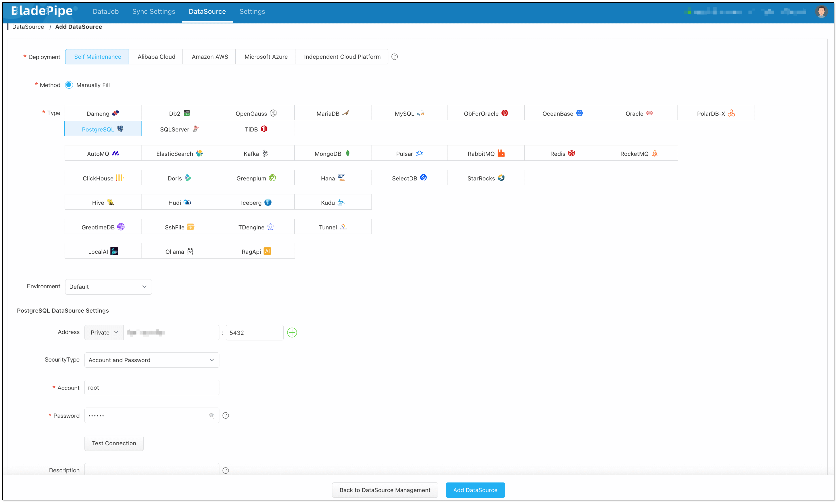Pick the ClickHouse datasource type
Image resolution: width=838 pixels, height=504 pixels.
click(103, 178)
